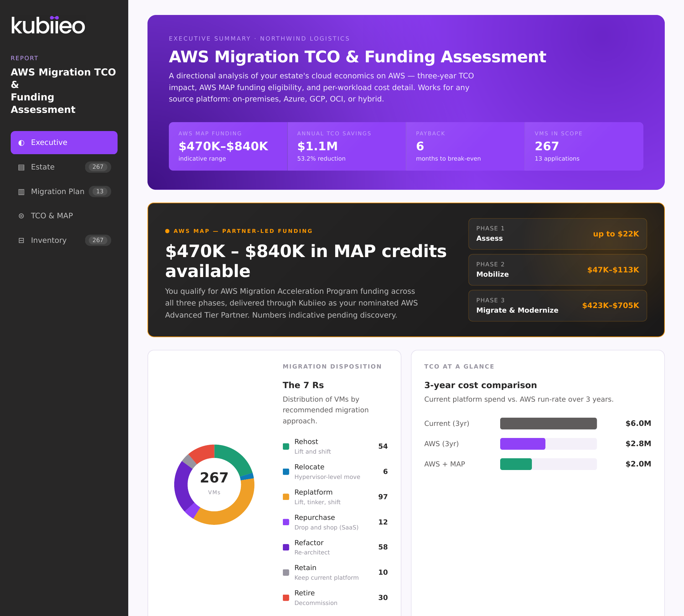The width and height of the screenshot is (684, 616).
Task: Click the Refactor legend label
Action: [309, 543]
